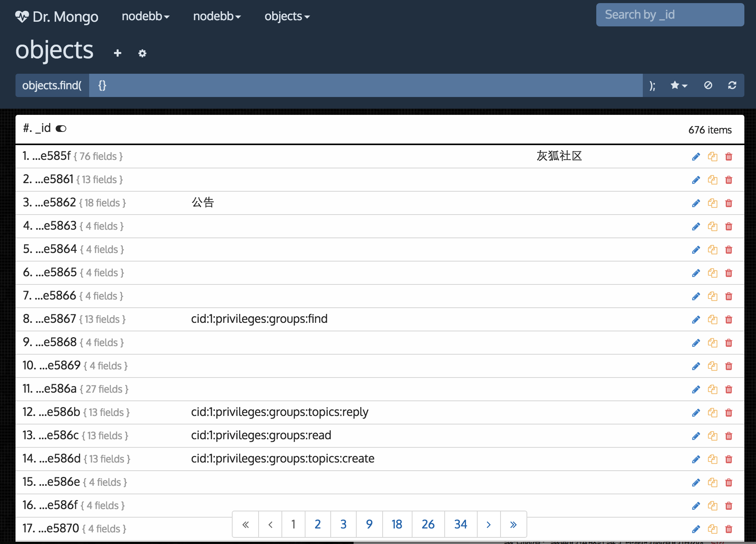This screenshot has width=756, height=544.
Task: Toggle the _id display switch
Action: click(x=61, y=128)
